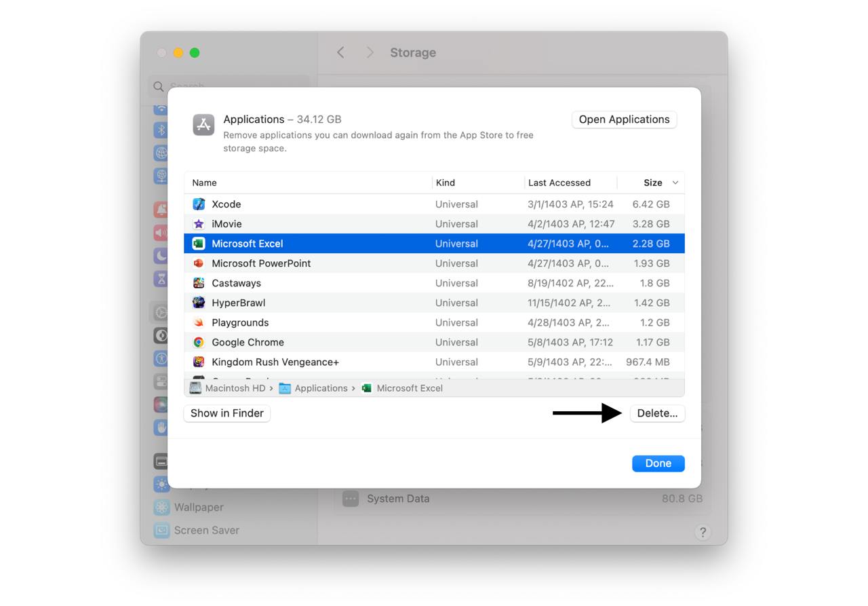
Task: Click the Applications folder icon in path bar
Action: tap(285, 388)
